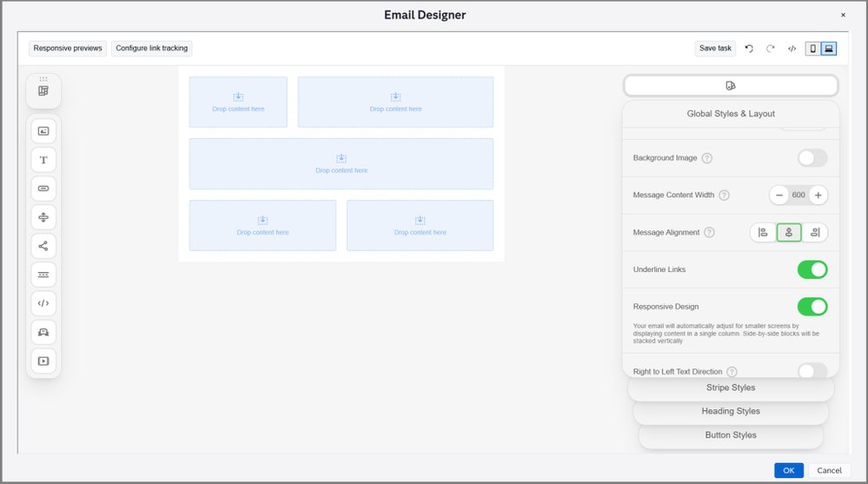868x484 pixels.
Task: Select the Spacer block tool
Action: click(43, 217)
